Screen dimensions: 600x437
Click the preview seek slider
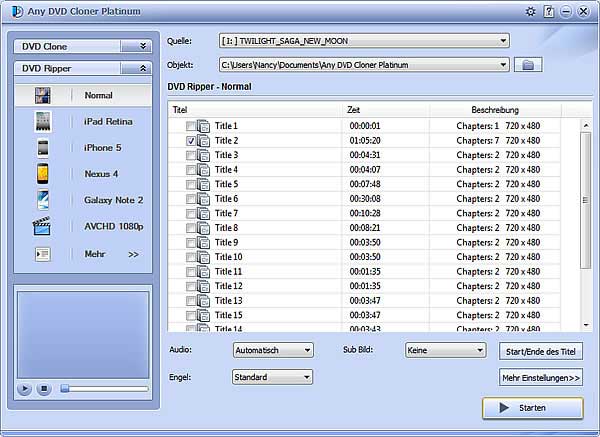tap(104, 389)
